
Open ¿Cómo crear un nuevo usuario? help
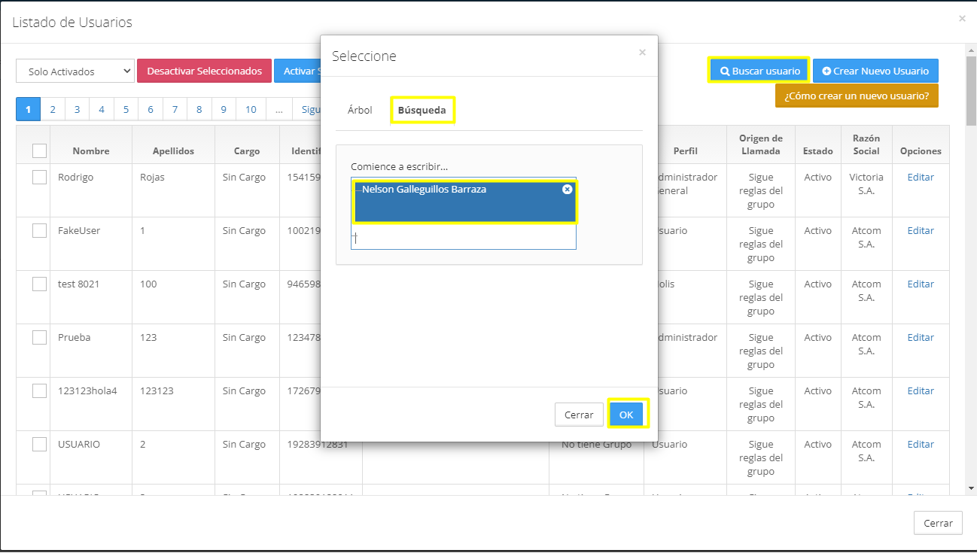pos(856,96)
